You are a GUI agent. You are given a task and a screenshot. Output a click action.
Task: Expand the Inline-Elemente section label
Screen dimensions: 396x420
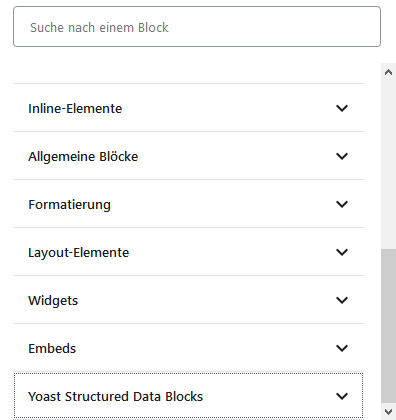[x=75, y=108]
